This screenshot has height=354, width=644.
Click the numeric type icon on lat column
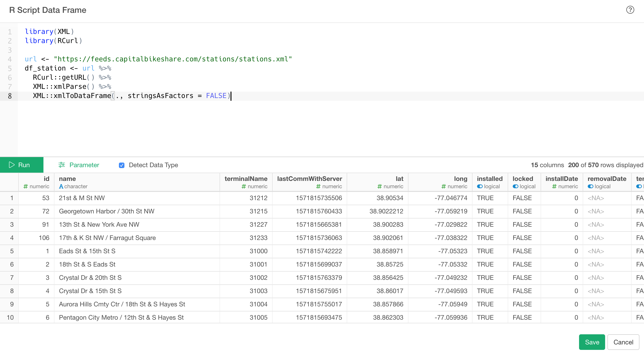point(379,187)
